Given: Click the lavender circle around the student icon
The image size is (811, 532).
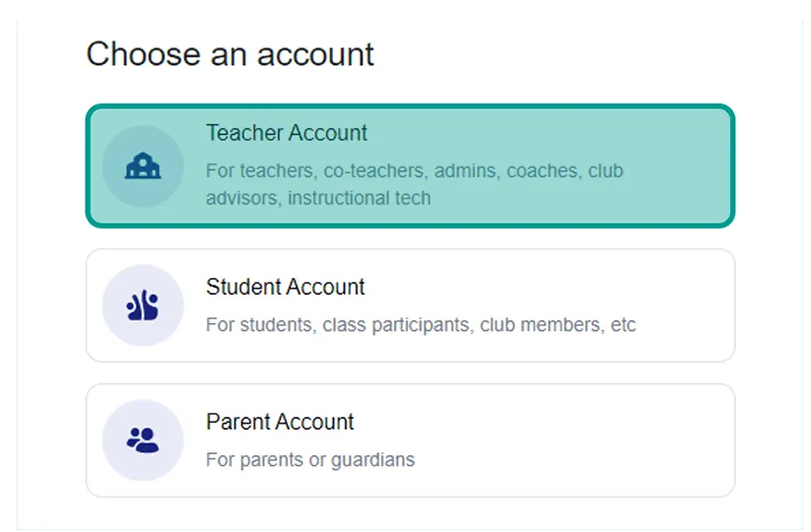Looking at the screenshot, I should (143, 305).
